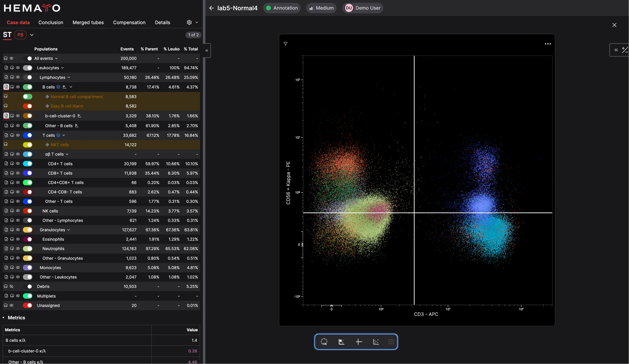Click the lasso icon on Easy B cell Alarm
Image resolution: width=629 pixels, height=364 pixels.
(6, 106)
